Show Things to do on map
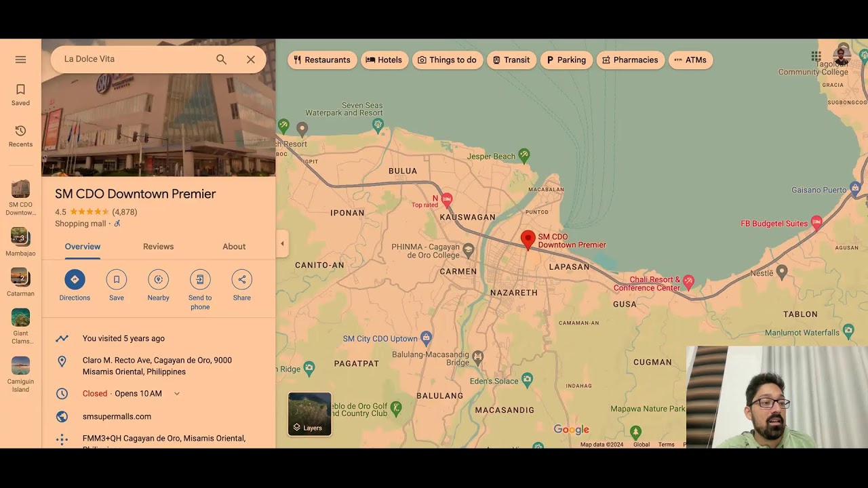Image resolution: width=868 pixels, height=488 pixels. pos(448,60)
